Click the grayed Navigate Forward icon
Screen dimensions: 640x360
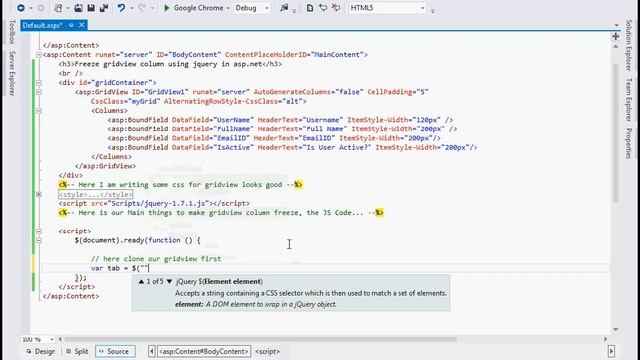tap(41, 8)
